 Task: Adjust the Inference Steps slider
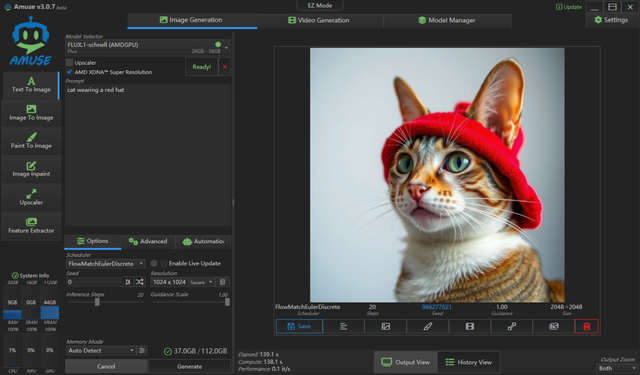pyautogui.click(x=97, y=302)
